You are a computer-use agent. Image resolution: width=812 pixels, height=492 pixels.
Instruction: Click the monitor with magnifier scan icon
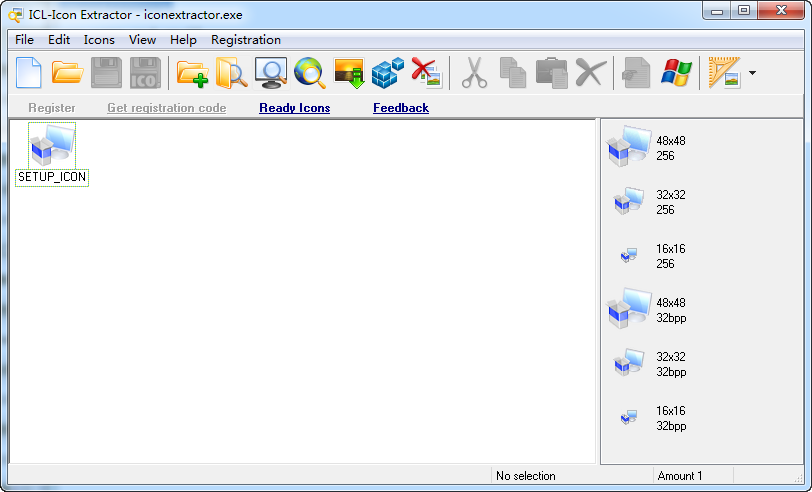point(271,73)
